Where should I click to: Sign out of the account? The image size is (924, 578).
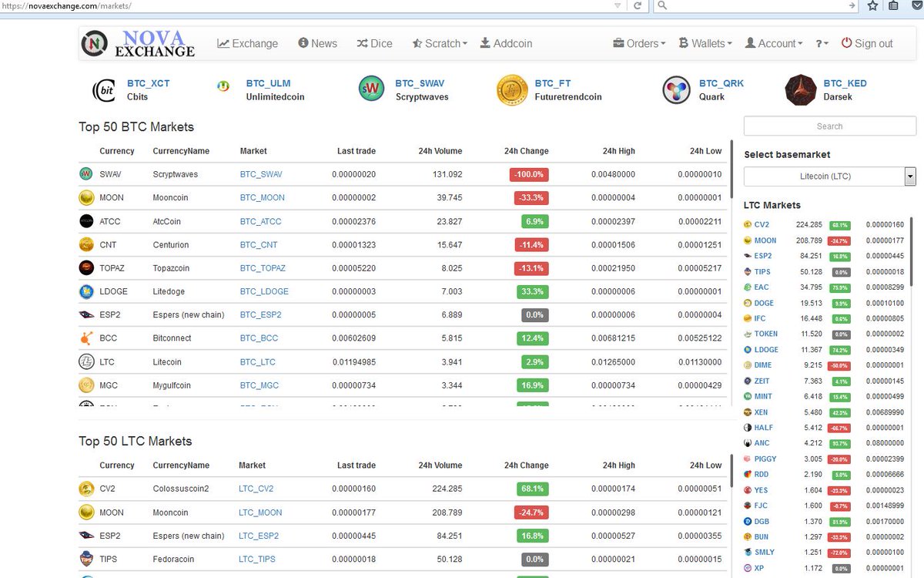(x=867, y=43)
